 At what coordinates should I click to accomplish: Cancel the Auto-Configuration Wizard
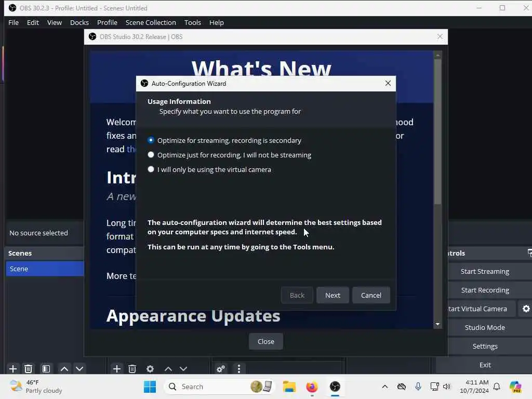(371, 295)
